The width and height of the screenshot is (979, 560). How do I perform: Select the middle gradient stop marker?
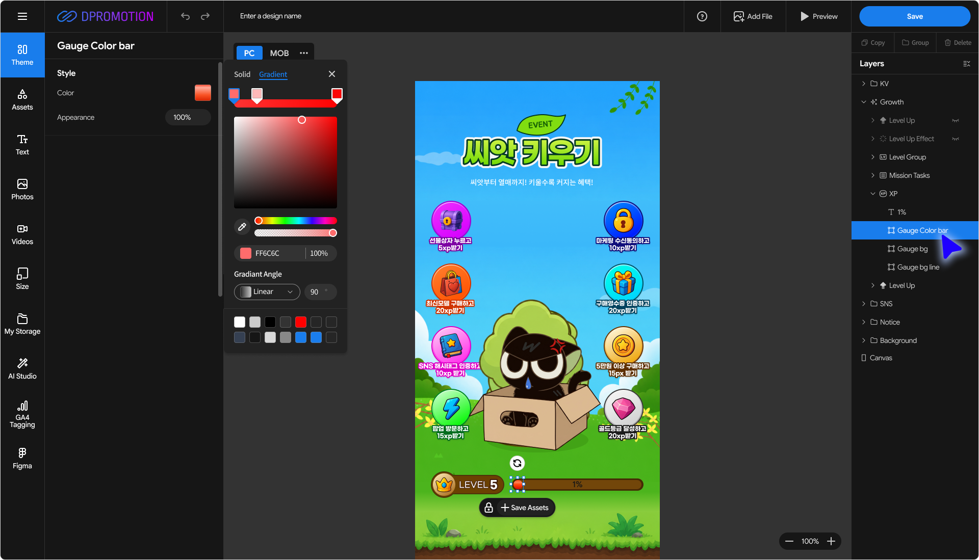pyautogui.click(x=257, y=95)
